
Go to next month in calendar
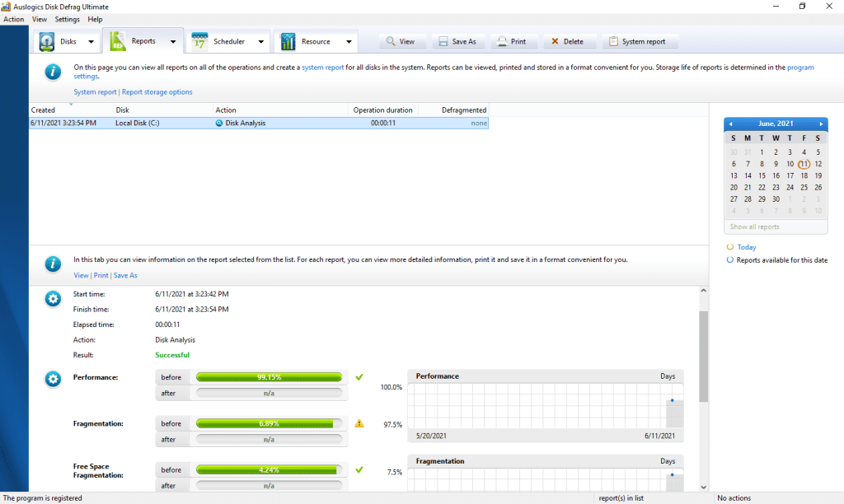pos(821,124)
